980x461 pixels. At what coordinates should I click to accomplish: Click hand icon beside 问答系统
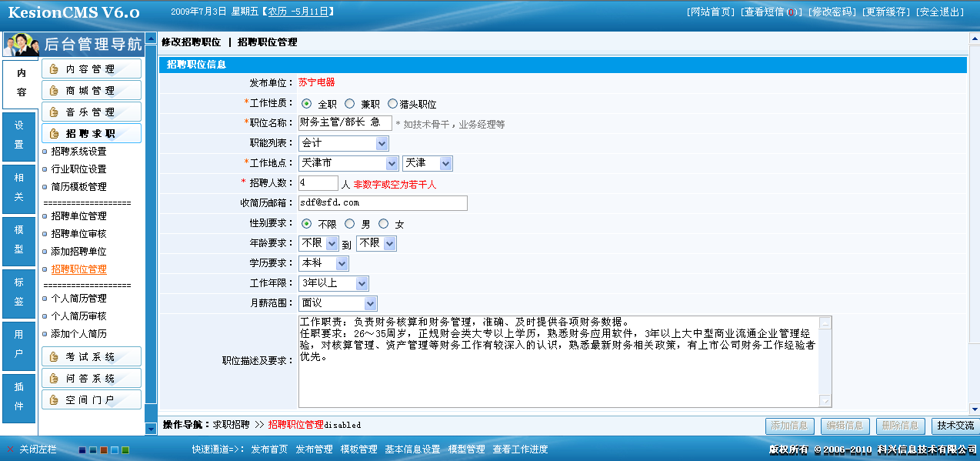pyautogui.click(x=54, y=379)
